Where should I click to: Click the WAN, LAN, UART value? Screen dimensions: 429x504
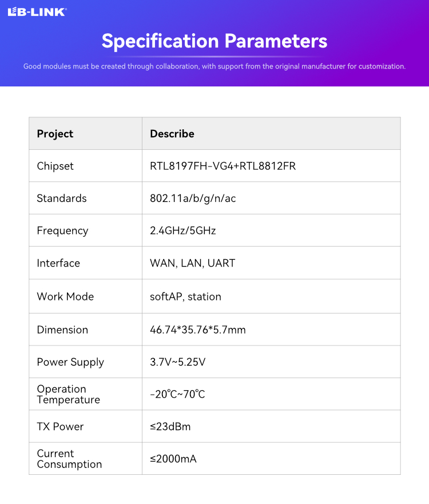pyautogui.click(x=193, y=263)
